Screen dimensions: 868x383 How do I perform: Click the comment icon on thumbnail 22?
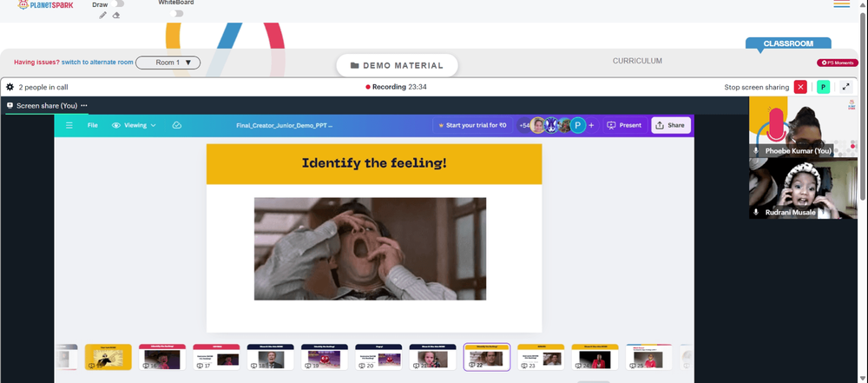(471, 366)
